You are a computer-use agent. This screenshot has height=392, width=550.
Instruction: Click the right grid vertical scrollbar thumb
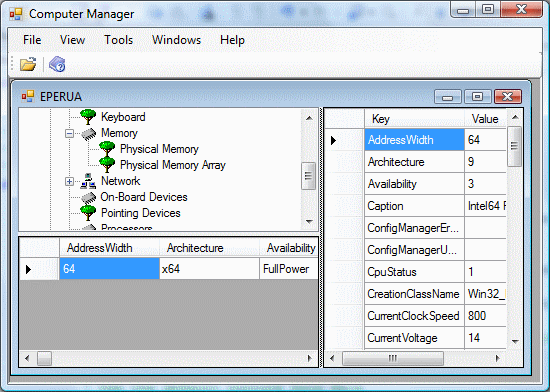pyautogui.click(x=515, y=146)
